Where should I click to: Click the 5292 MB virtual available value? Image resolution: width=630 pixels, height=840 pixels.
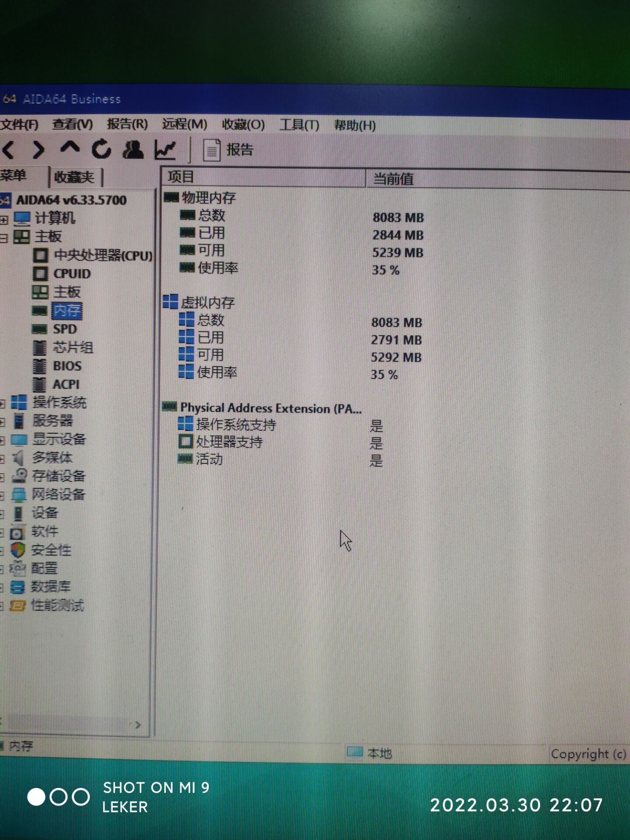(396, 357)
